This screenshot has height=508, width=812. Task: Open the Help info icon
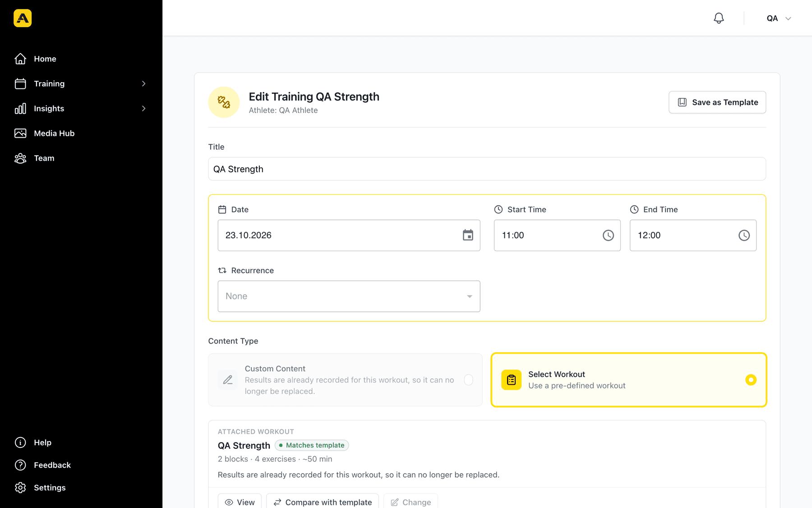tap(20, 443)
